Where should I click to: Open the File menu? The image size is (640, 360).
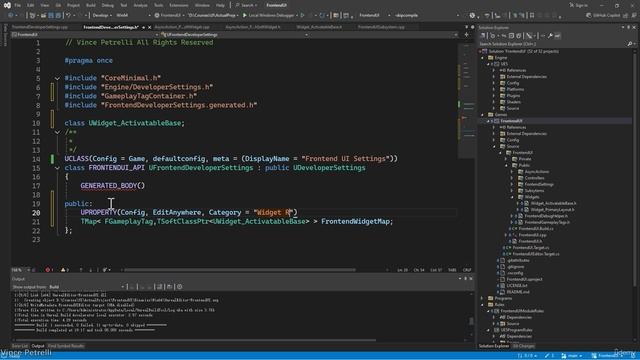coord(17,5)
